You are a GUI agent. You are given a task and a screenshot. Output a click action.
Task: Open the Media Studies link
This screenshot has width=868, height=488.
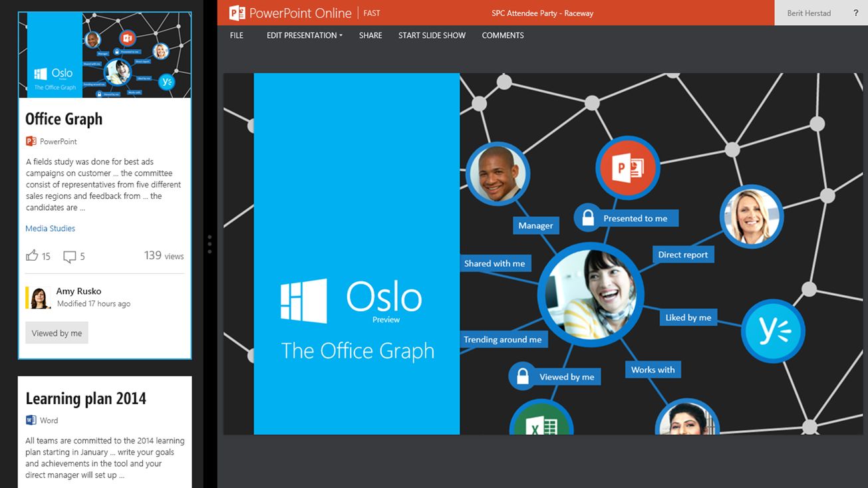pos(50,228)
